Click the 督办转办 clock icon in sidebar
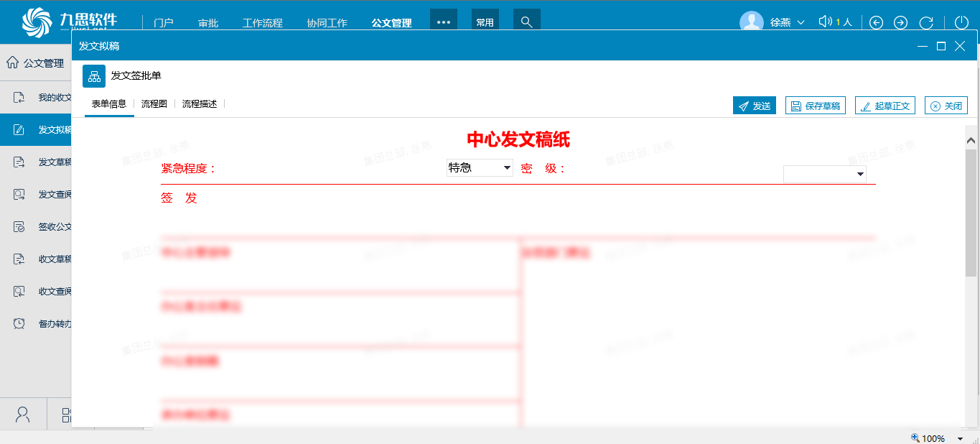 coord(19,323)
